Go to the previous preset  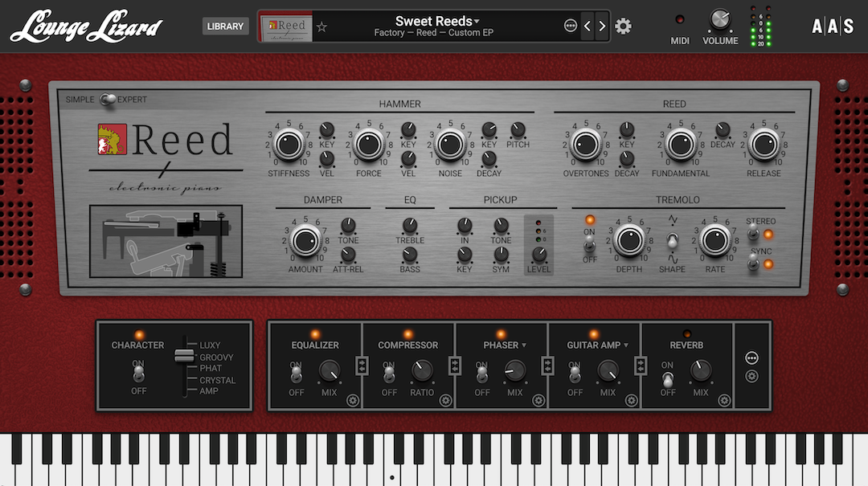point(588,26)
